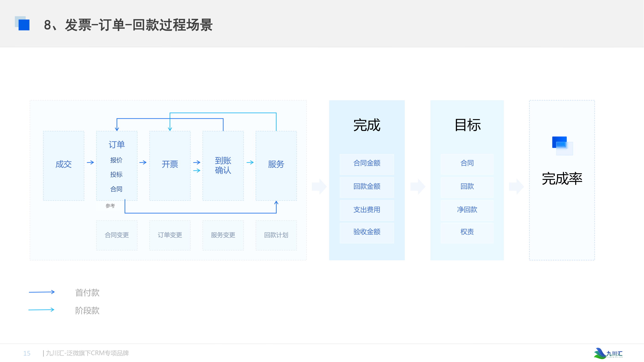Click the 回款计划 box
The image size is (644, 362).
[x=276, y=235]
